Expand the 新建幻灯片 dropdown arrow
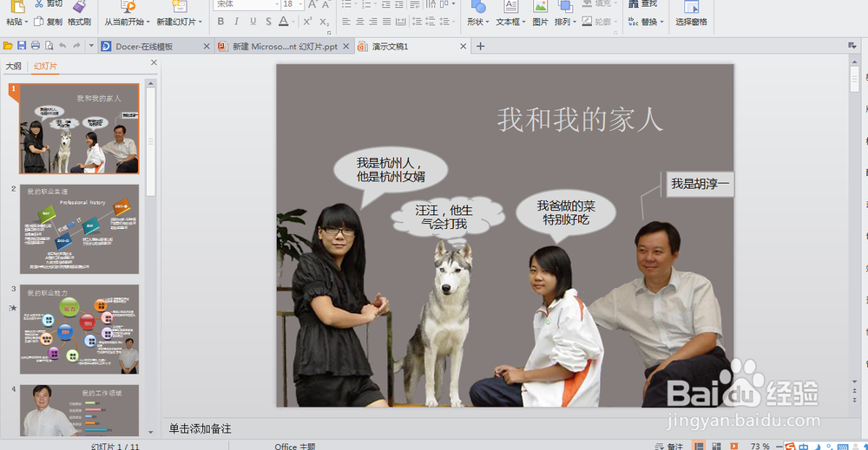 click(200, 23)
